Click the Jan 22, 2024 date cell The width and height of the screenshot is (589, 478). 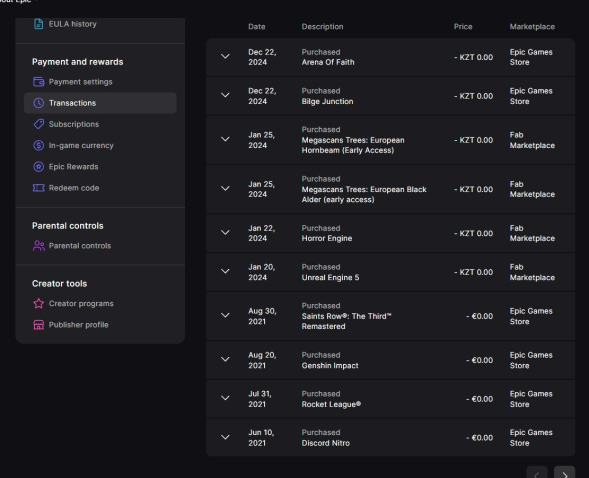(261, 233)
